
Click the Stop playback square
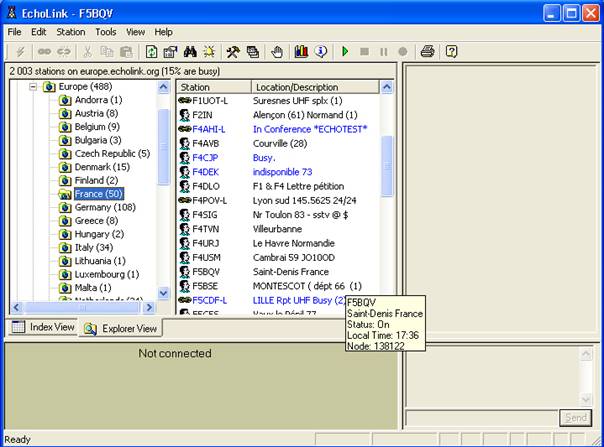364,52
